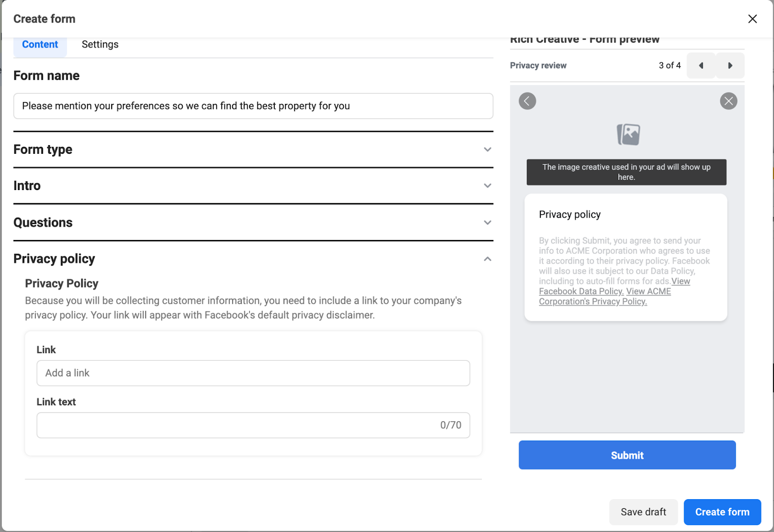Expand the Questions section
This screenshot has width=774, height=532.
pos(488,222)
